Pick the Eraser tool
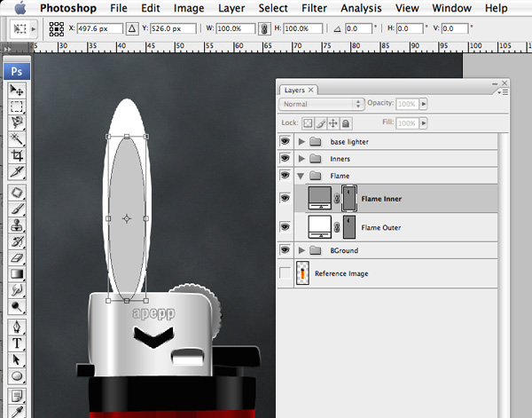Image resolution: width=532 pixels, height=418 pixels. tap(16, 257)
